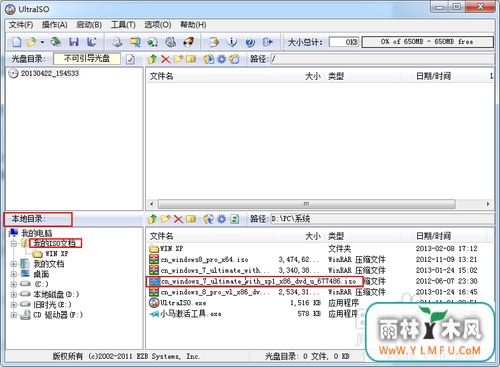The height and width of the screenshot is (367, 500).
Task: Expand the 我的文档 tree node
Action: coord(14,264)
